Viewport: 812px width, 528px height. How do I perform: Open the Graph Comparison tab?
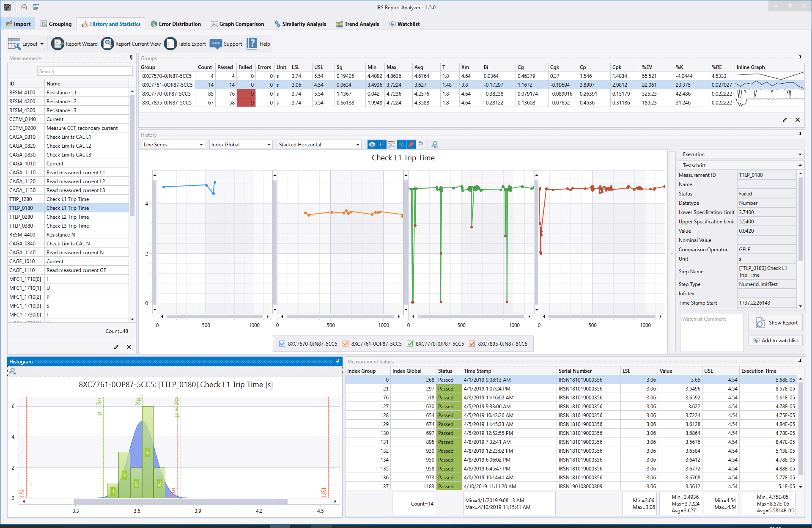[237, 24]
